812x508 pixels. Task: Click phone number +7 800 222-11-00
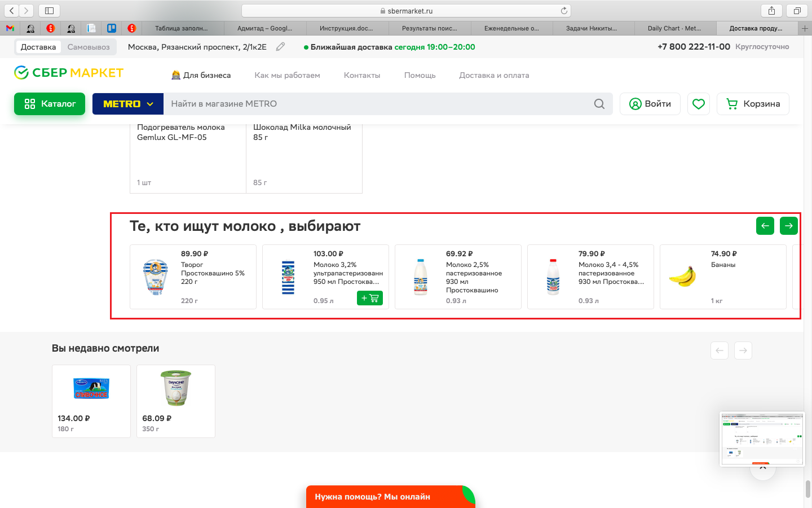pyautogui.click(x=694, y=47)
